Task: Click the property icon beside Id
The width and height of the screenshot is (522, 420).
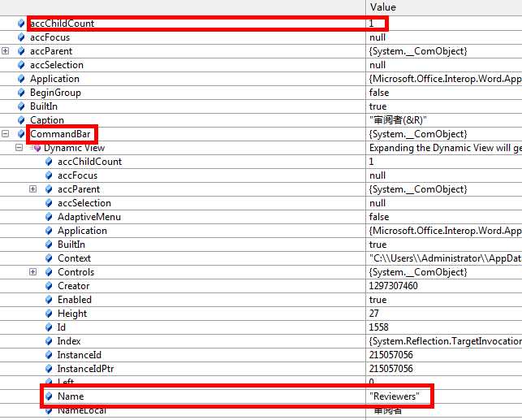Action: [x=49, y=327]
